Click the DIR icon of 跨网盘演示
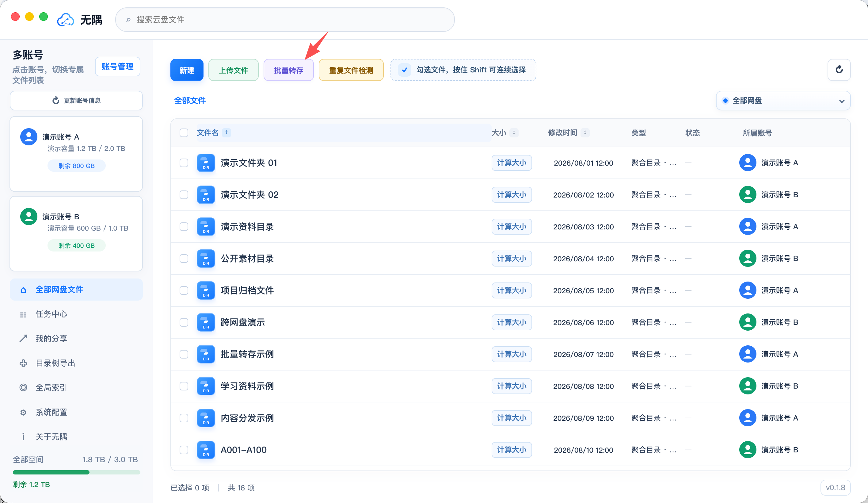This screenshot has width=868, height=503. (x=206, y=322)
